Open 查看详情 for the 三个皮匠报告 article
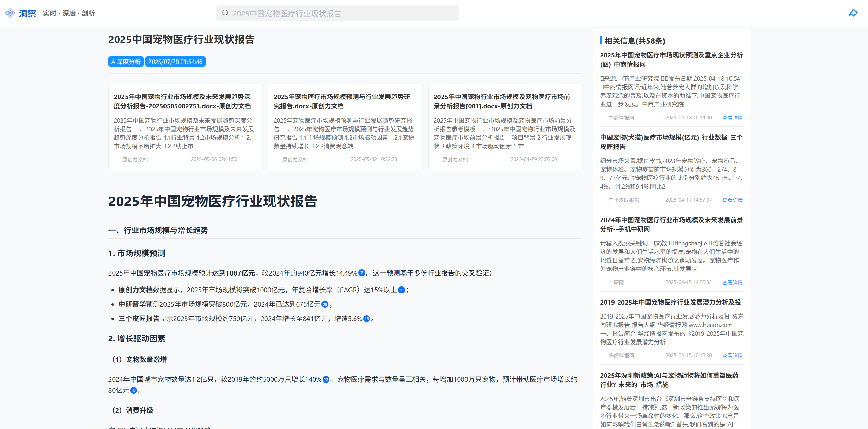868x429 pixels. (732, 200)
